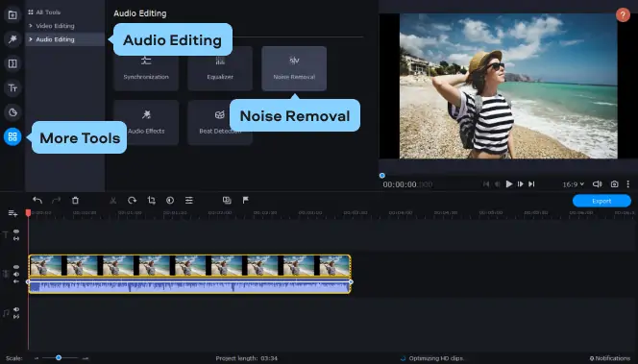Redo the last undone action
This screenshot has height=364, width=638.
[x=56, y=200]
